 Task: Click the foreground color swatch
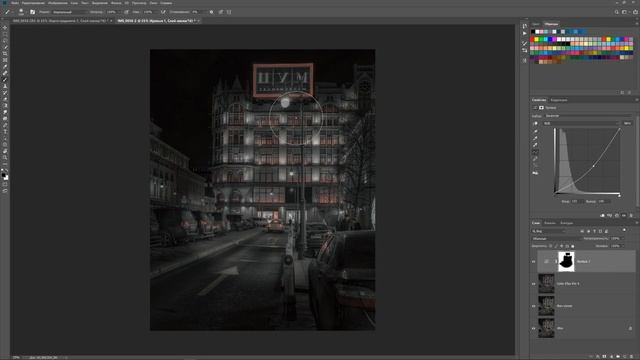click(x=4, y=175)
